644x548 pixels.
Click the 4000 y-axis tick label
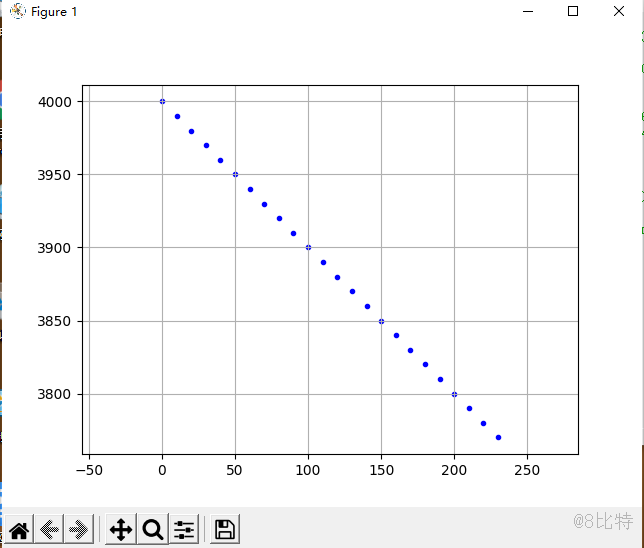56,102
